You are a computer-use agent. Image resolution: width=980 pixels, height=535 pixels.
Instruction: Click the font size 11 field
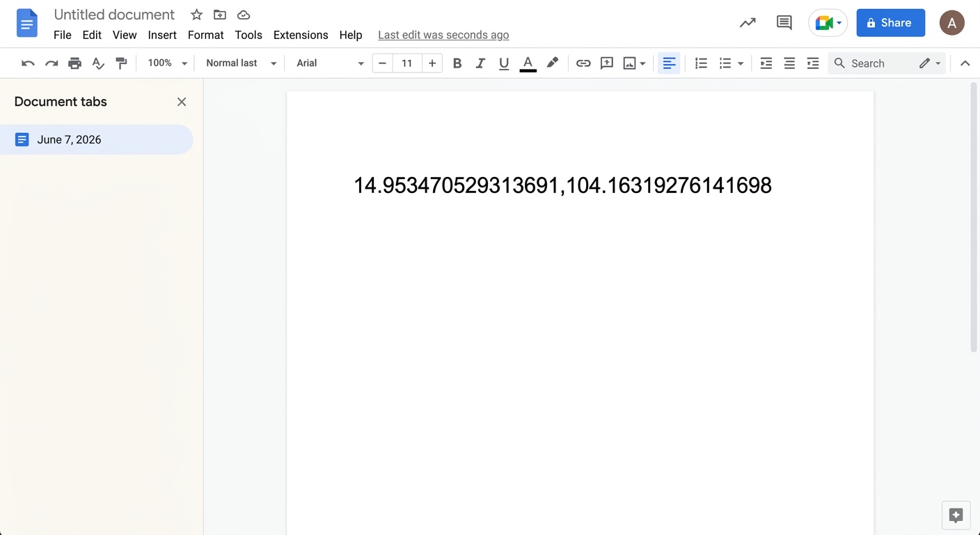407,63
